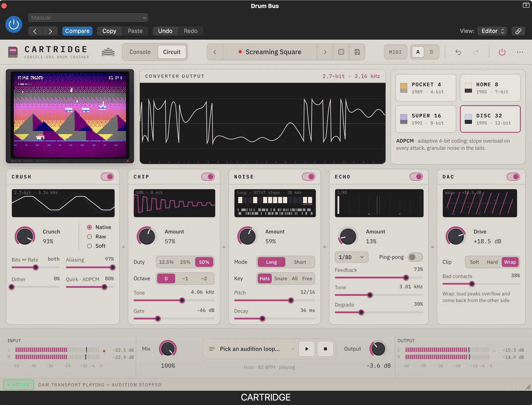
Task: Select previous Cartridge preset chevron
Action: 215,52
